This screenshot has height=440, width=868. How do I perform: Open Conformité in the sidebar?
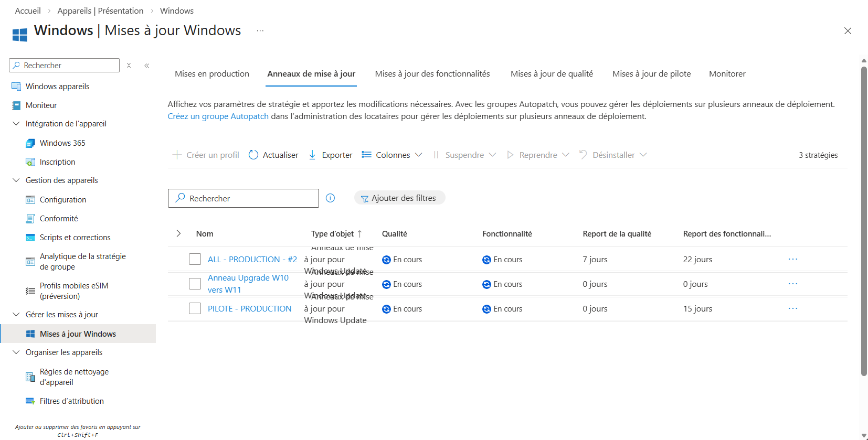[59, 219]
